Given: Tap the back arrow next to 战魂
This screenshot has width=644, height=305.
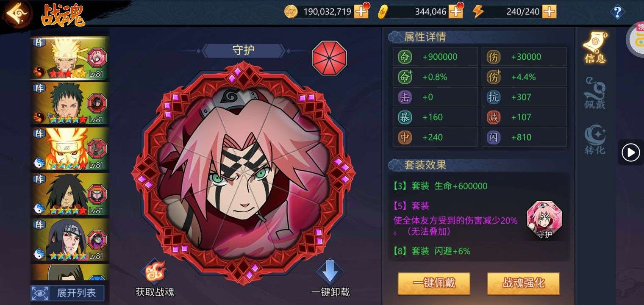Looking at the screenshot, I should (17, 14).
